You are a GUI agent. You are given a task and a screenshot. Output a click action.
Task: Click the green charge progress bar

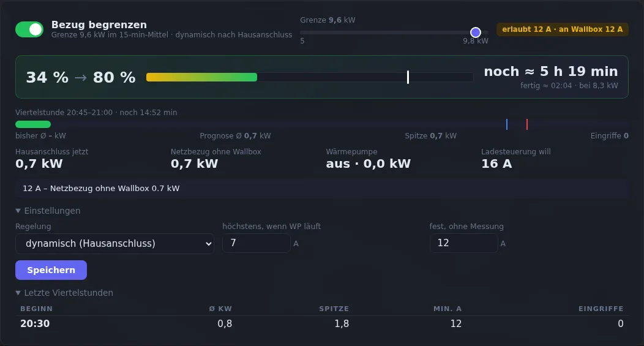coord(201,77)
